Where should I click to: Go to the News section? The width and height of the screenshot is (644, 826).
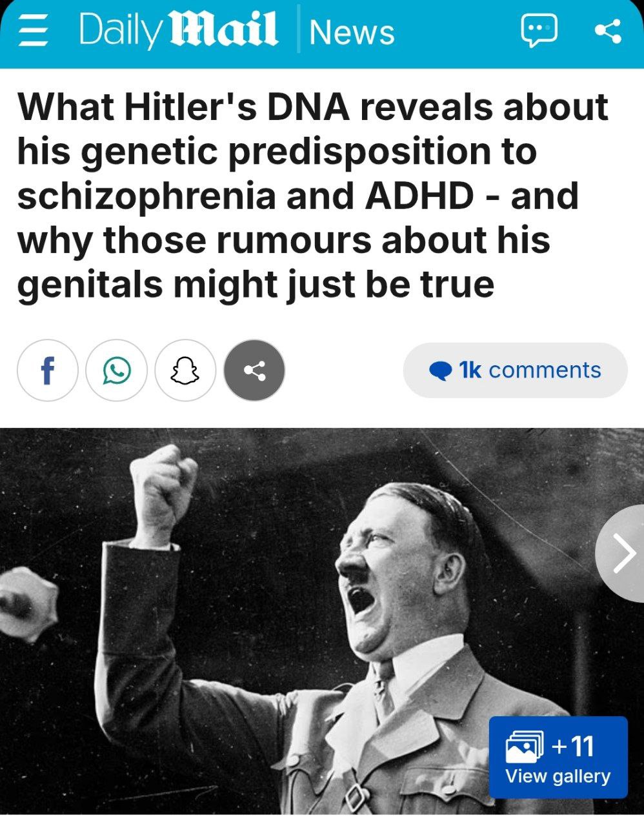pos(352,32)
